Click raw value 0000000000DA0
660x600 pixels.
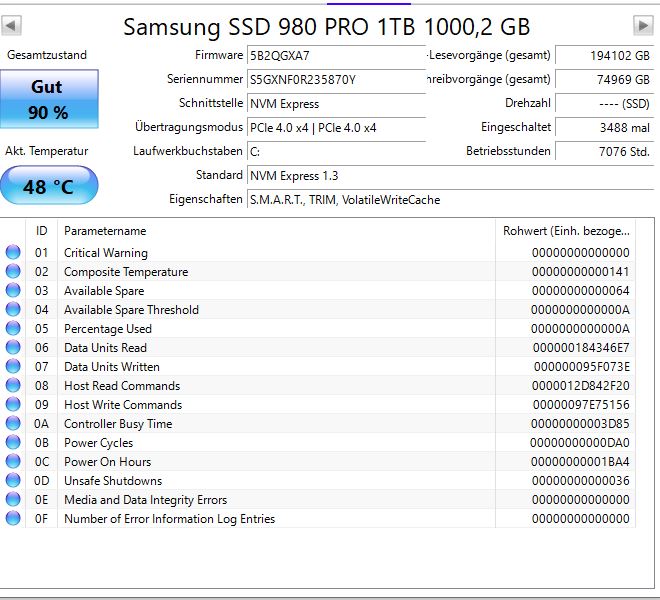580,443
